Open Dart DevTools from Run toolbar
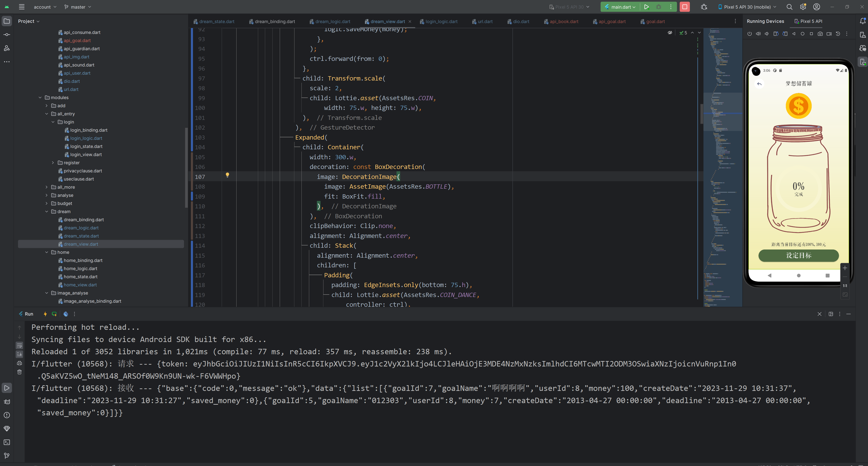Screen dimensions: 868x466 point(66,314)
